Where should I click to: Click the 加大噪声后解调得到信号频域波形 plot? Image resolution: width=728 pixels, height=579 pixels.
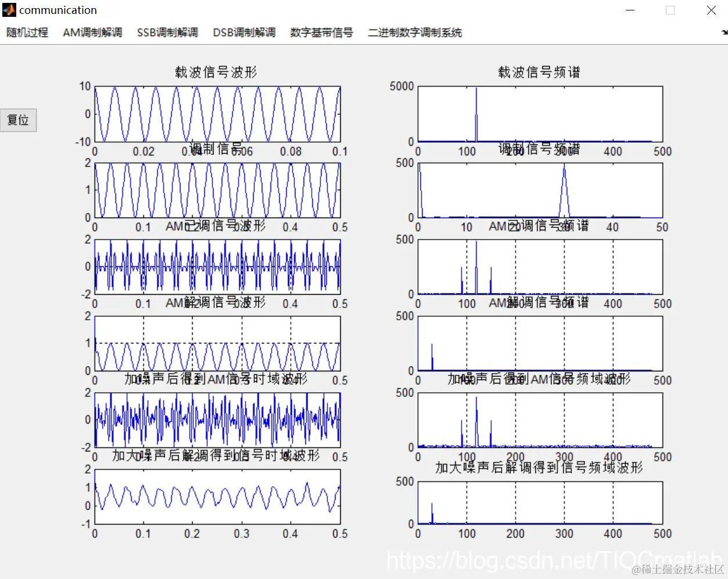coord(540,502)
